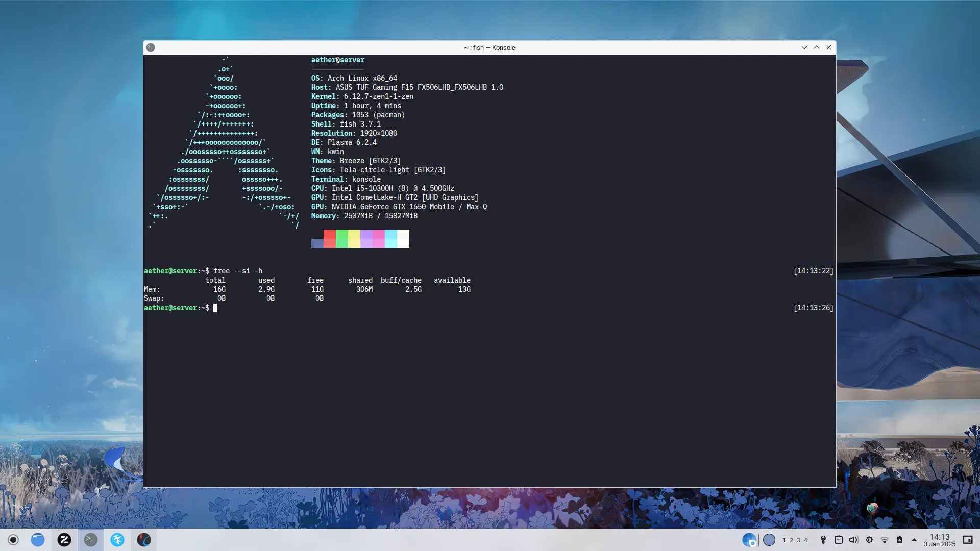This screenshot has width=980, height=551.
Task: Open the battery power tray icon
Action: [x=900, y=540]
